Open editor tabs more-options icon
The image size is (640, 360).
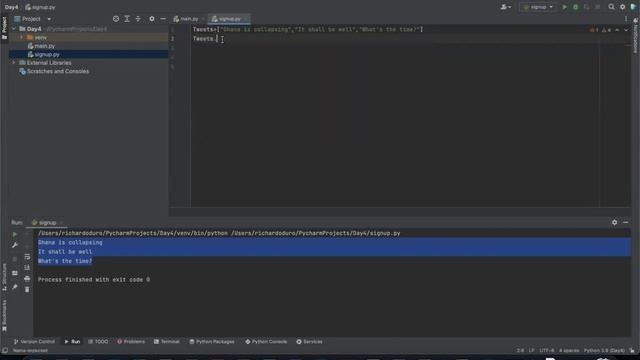626,19
